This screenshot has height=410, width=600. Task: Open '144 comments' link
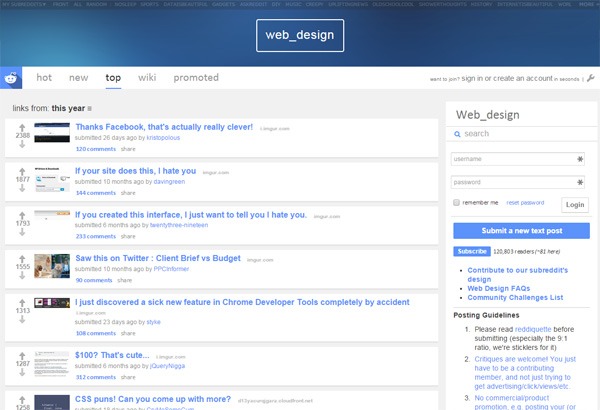pyautogui.click(x=96, y=193)
